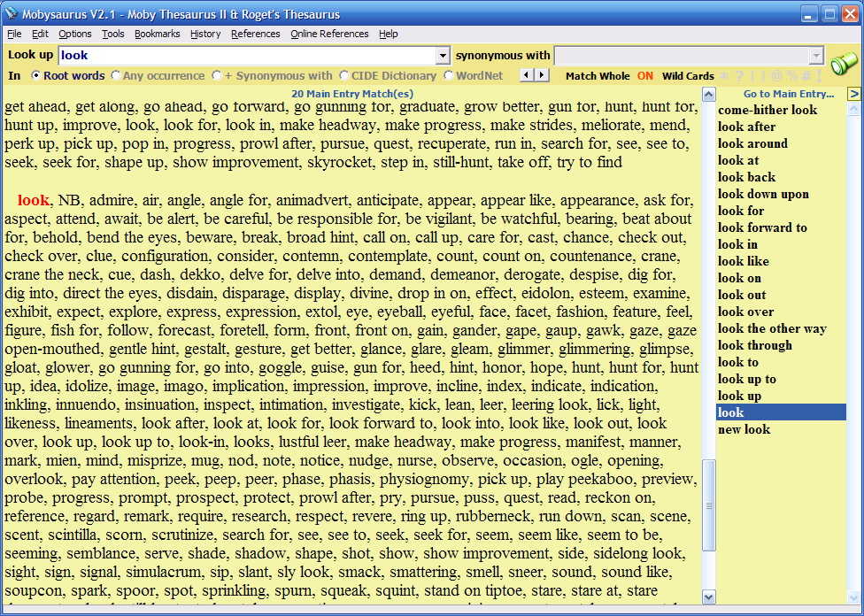Viewport: 864px width, 616px height.
Task: Insert the square brackets wild card
Action: coord(758,76)
